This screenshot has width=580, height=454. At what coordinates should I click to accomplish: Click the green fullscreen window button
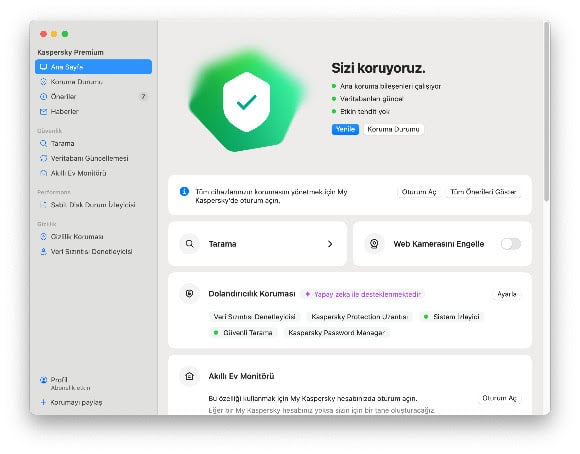(x=65, y=34)
